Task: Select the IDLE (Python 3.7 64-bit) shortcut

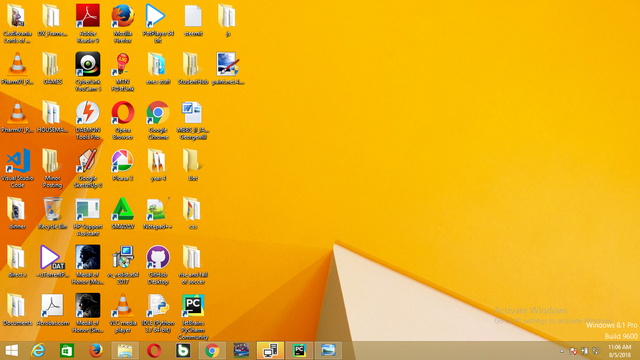Action: click(x=158, y=312)
